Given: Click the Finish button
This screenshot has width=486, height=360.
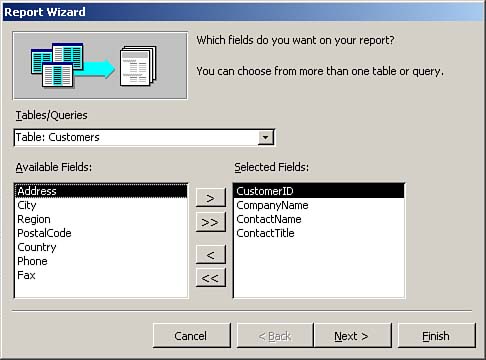Looking at the screenshot, I should pos(436,336).
